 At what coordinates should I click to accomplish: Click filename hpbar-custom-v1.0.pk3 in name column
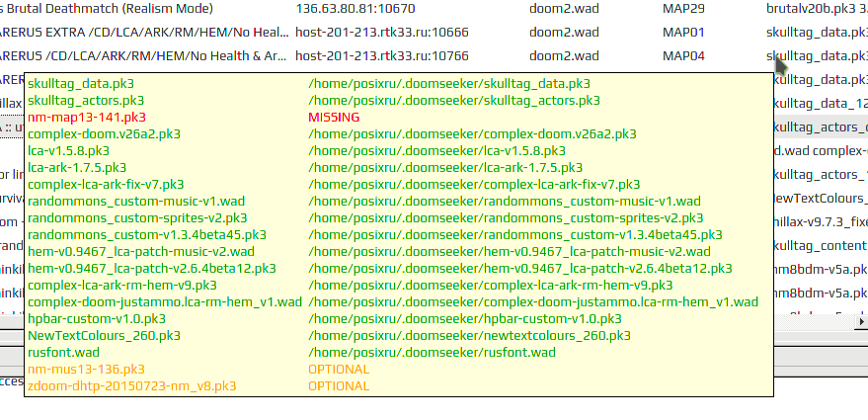coord(97,318)
